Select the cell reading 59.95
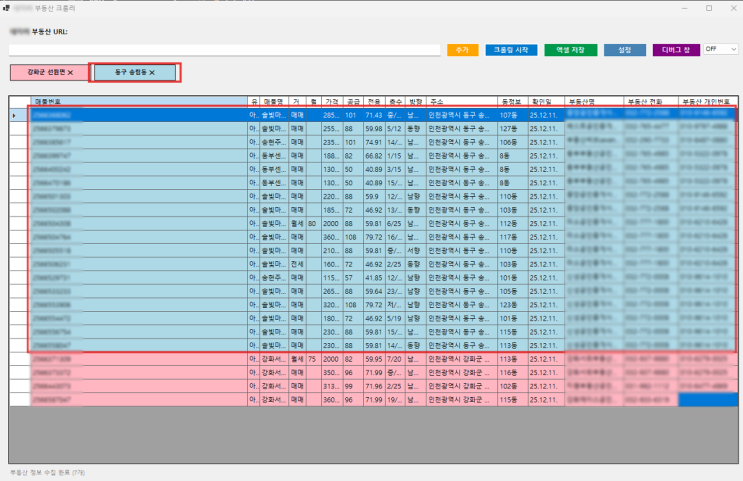Image resolution: width=743 pixels, height=481 pixels. (x=374, y=359)
